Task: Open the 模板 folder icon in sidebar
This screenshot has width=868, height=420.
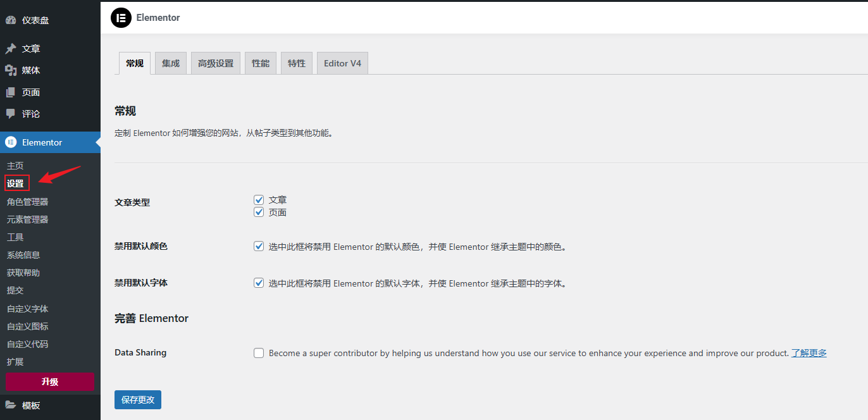Action: point(11,405)
